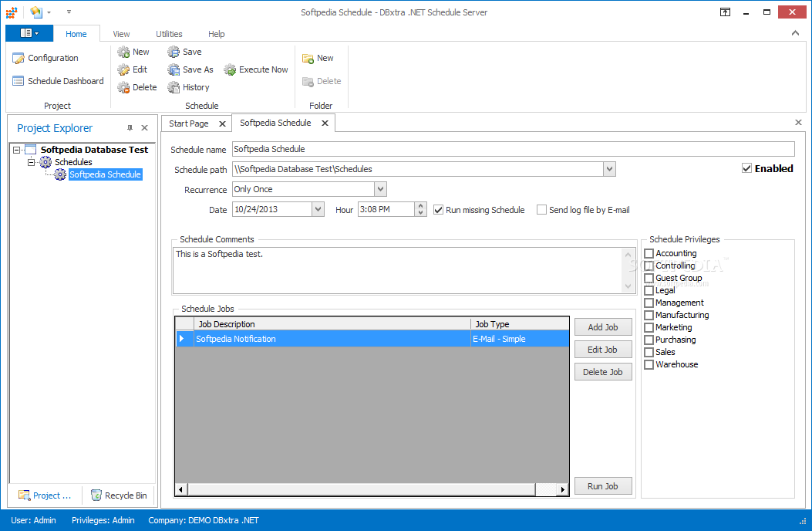
Task: Click the quick access tag icon
Action: point(35,12)
